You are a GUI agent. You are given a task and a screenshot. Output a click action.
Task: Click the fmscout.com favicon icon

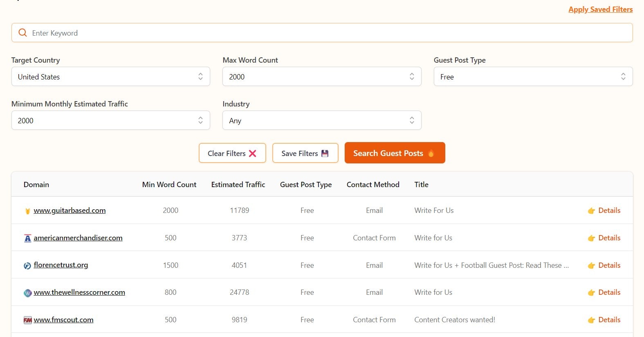tap(27, 320)
